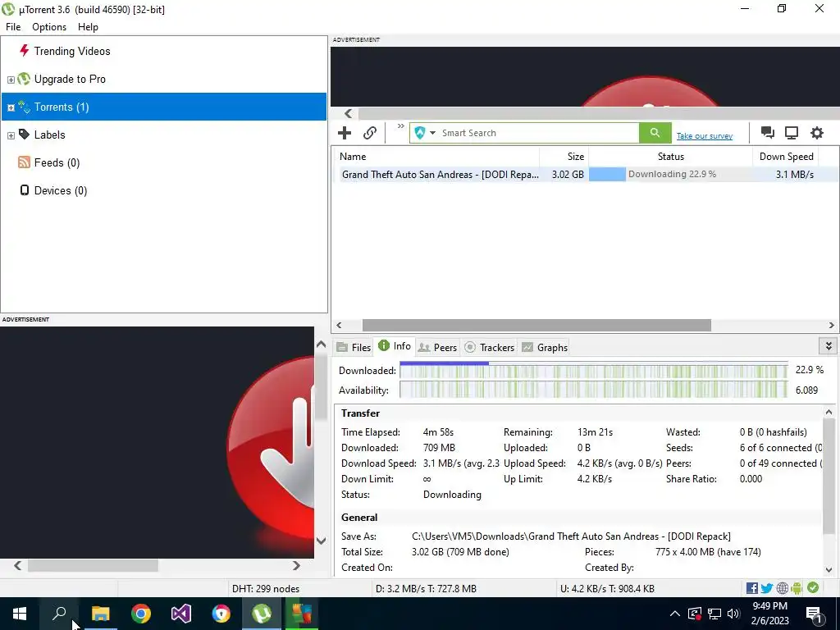Click the taskbar search magnifier
The width and height of the screenshot is (840, 630).
59,614
